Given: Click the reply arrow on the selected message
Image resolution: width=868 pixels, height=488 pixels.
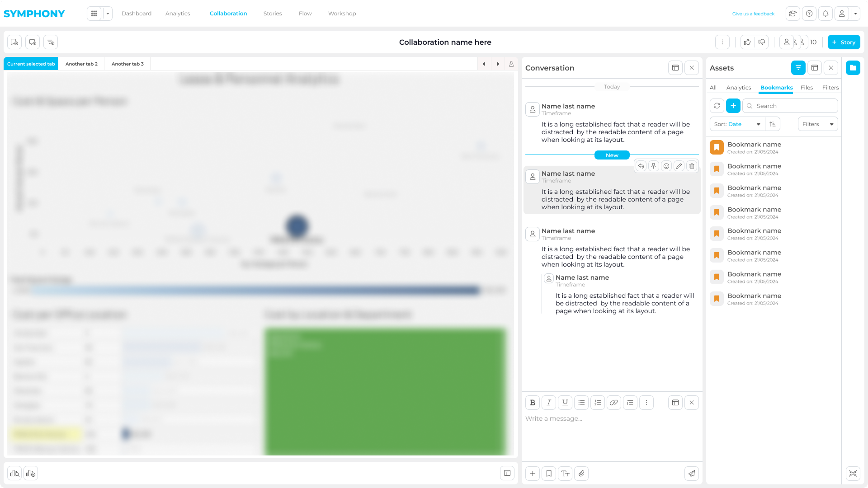Looking at the screenshot, I should point(641,166).
